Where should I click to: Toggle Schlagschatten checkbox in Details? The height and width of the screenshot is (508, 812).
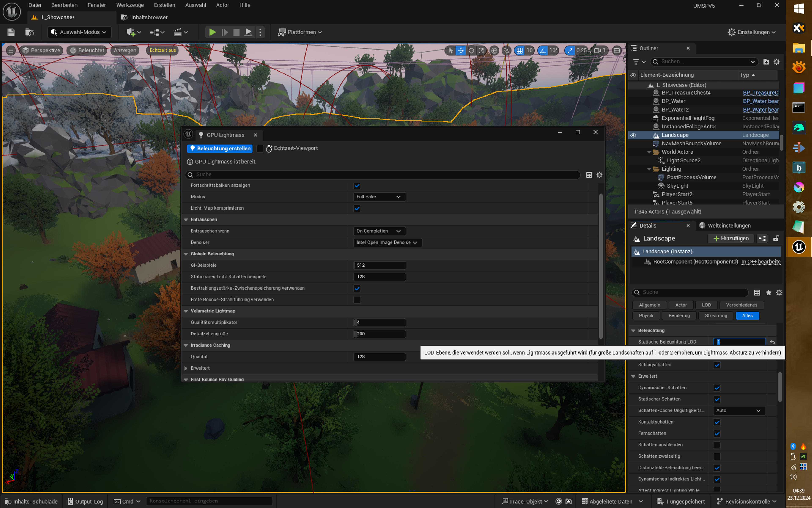tap(717, 365)
